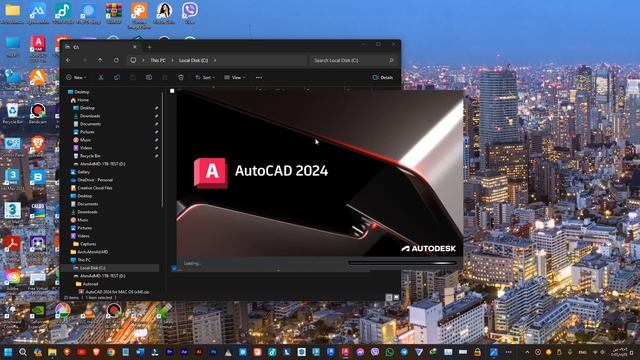Open File Explorer from the taskbar
Image resolution: width=640 pixels, height=360 pixels.
[52, 352]
